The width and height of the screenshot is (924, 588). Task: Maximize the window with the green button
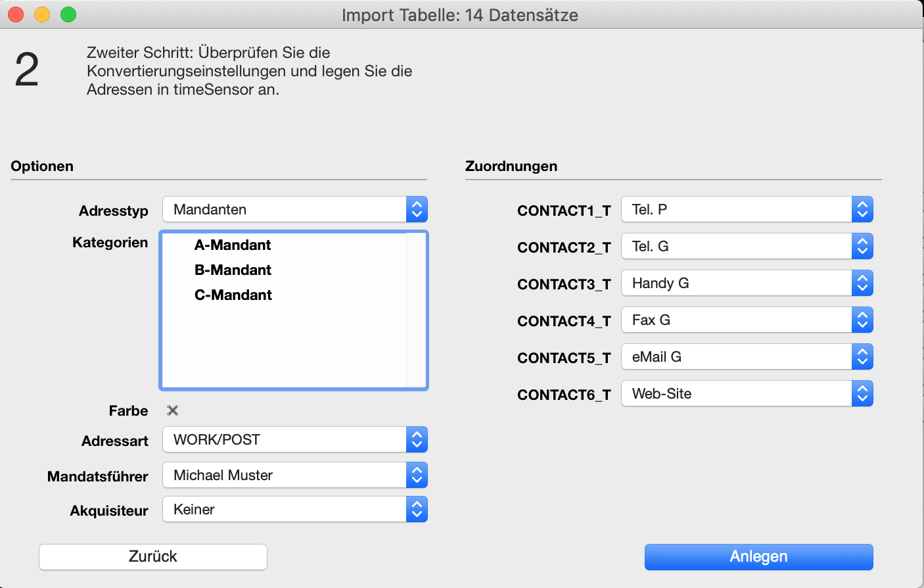(x=68, y=14)
